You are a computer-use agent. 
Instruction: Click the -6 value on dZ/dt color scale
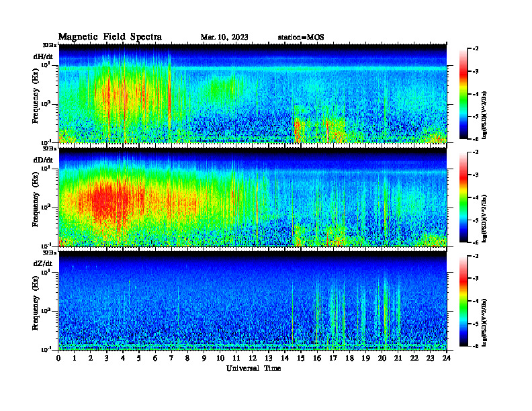[476, 346]
